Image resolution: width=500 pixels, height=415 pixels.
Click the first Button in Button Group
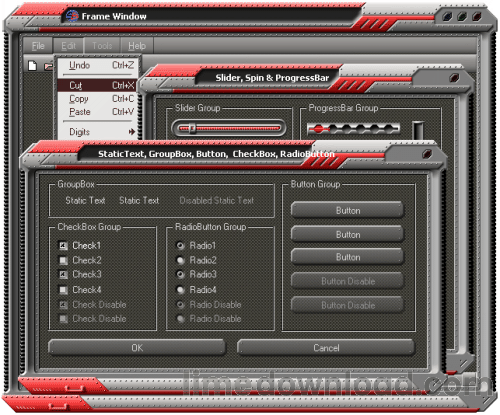click(347, 210)
